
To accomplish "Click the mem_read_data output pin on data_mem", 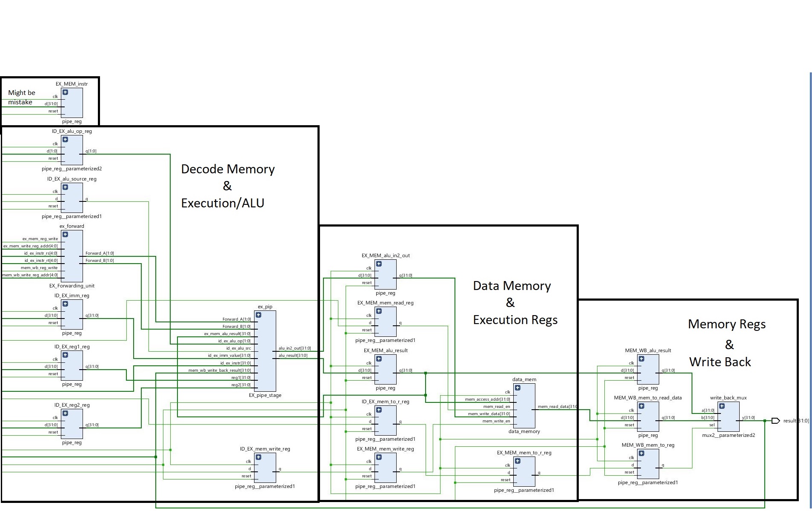I will [x=557, y=407].
